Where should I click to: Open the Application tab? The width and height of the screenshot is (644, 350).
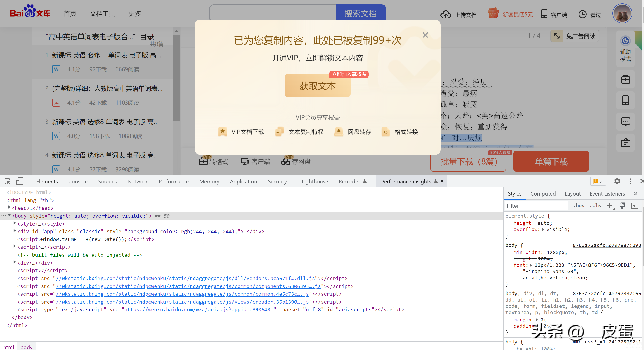point(243,181)
